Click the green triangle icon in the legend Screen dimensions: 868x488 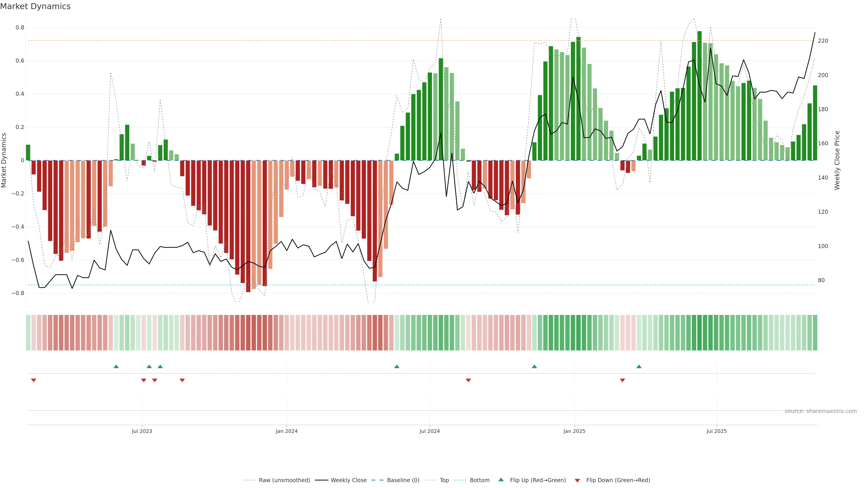tap(501, 480)
